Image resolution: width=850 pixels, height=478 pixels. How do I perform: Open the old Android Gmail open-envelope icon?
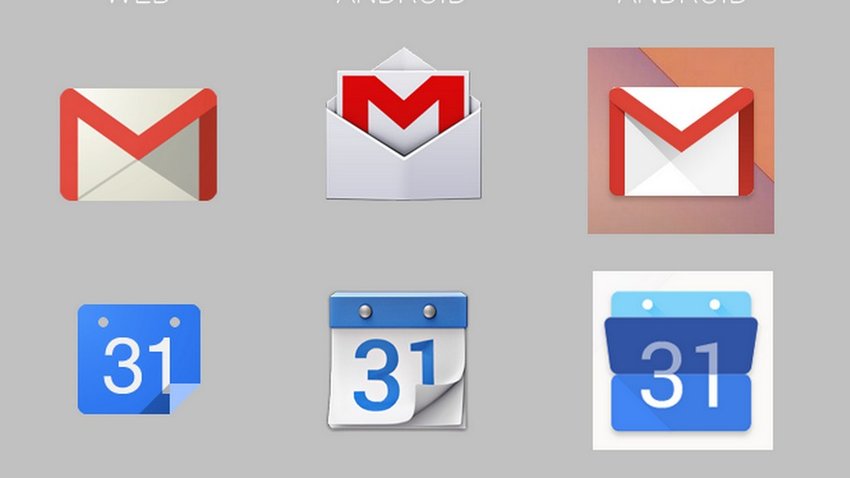coord(404,124)
